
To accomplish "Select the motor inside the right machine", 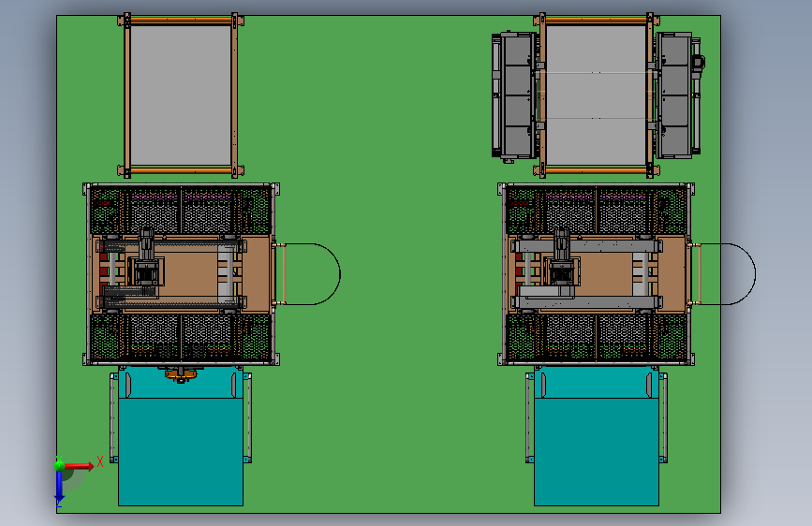I will tap(562, 257).
